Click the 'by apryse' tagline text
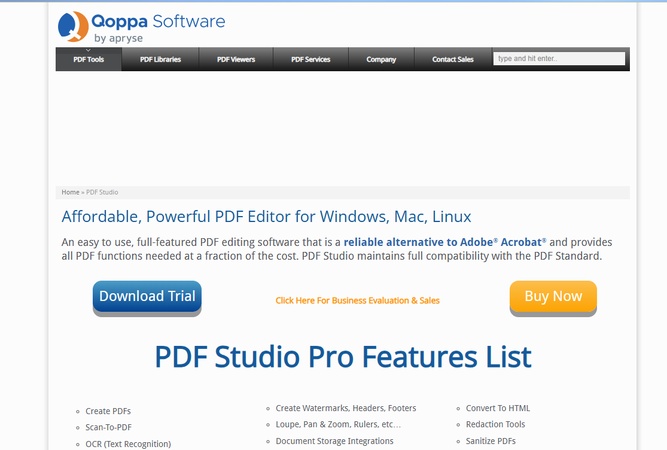Screen dimensions: 667x450 point(118,38)
